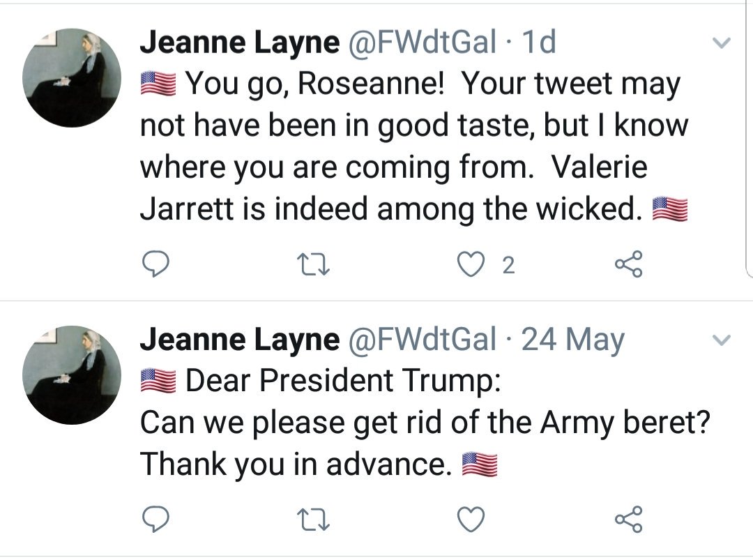Open the 24 May timestamp link

(573, 340)
